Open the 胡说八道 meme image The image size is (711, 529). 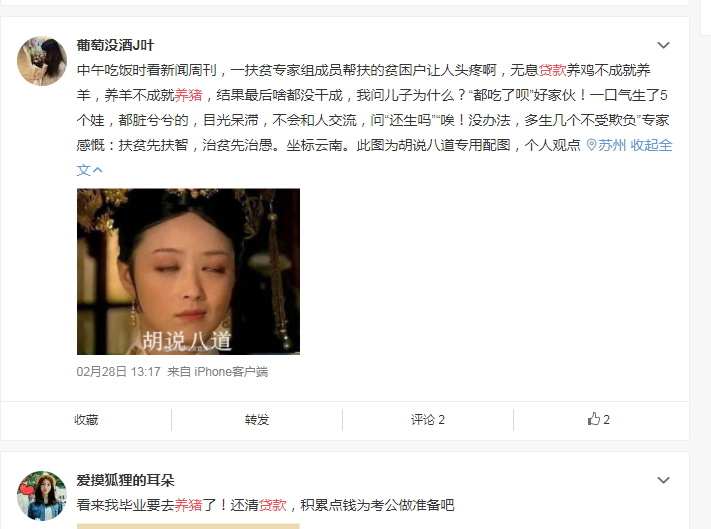[x=188, y=272]
